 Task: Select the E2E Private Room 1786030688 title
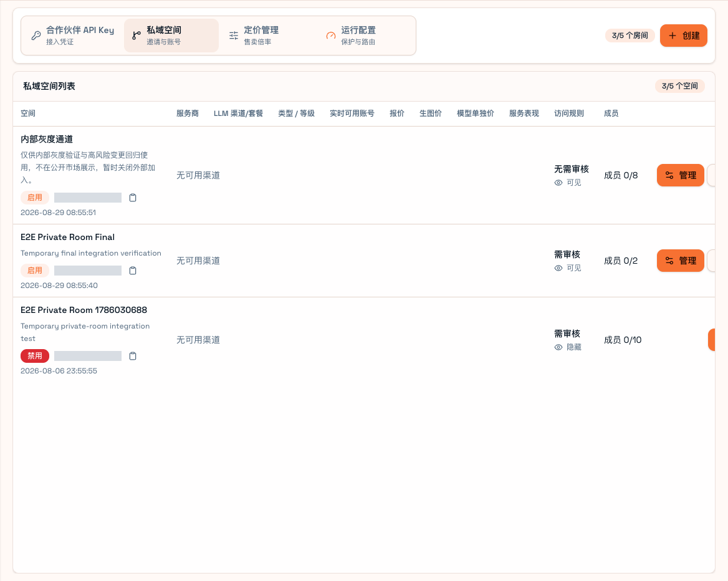pos(84,310)
